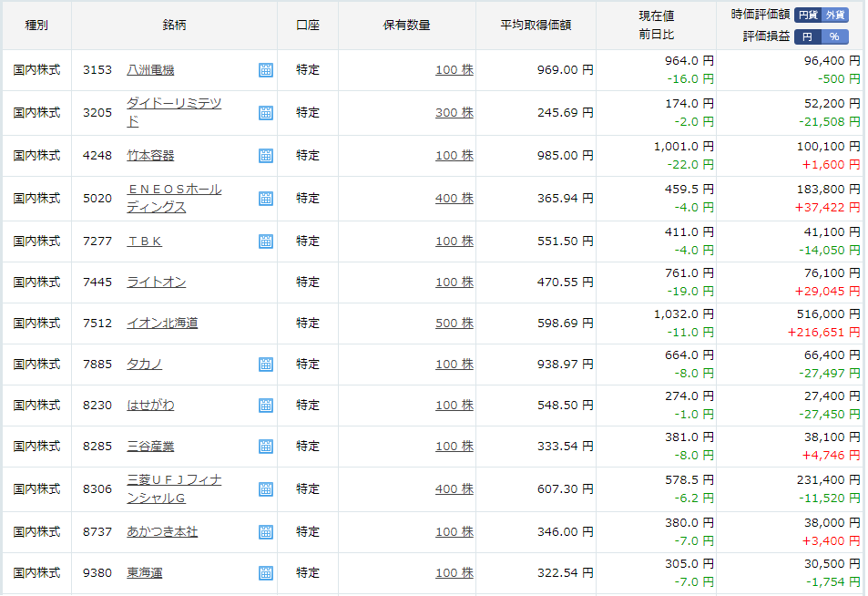Show profit/loss in 円
This screenshot has height=596, width=868.
pos(808,36)
